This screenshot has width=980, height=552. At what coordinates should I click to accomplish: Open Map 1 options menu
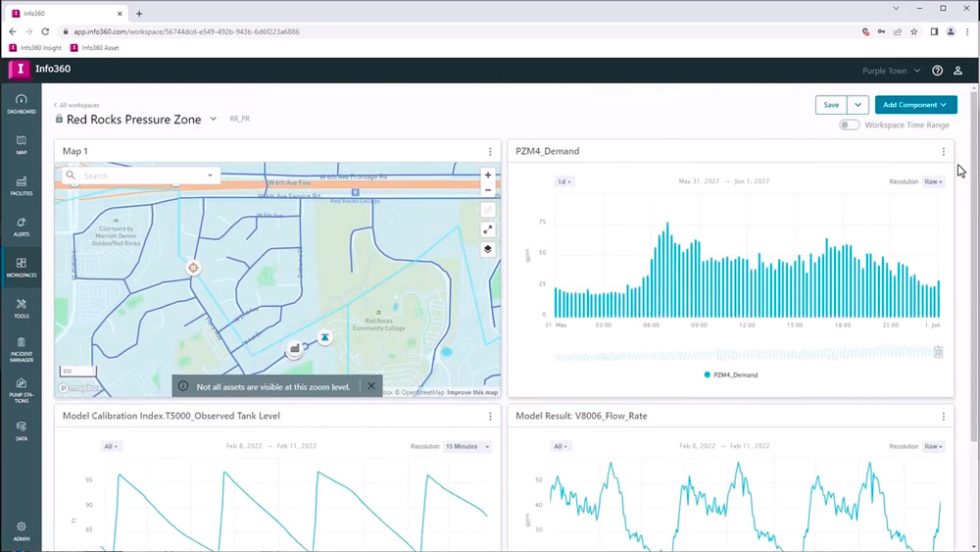point(490,151)
